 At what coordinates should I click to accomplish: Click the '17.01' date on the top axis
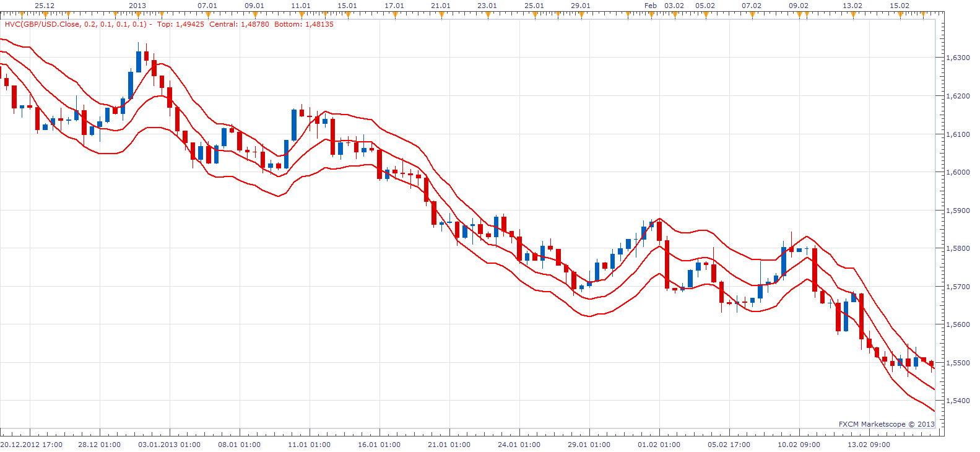point(394,6)
